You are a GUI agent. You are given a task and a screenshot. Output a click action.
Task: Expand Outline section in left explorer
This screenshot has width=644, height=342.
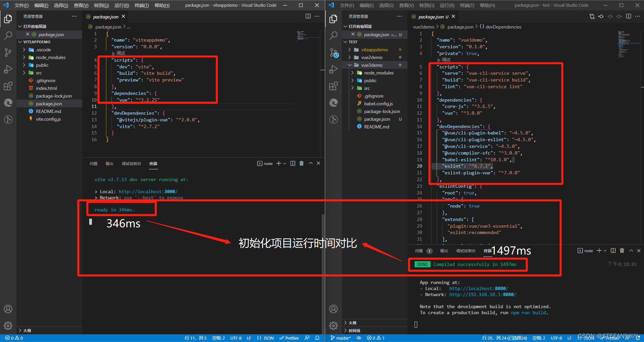tap(50, 330)
